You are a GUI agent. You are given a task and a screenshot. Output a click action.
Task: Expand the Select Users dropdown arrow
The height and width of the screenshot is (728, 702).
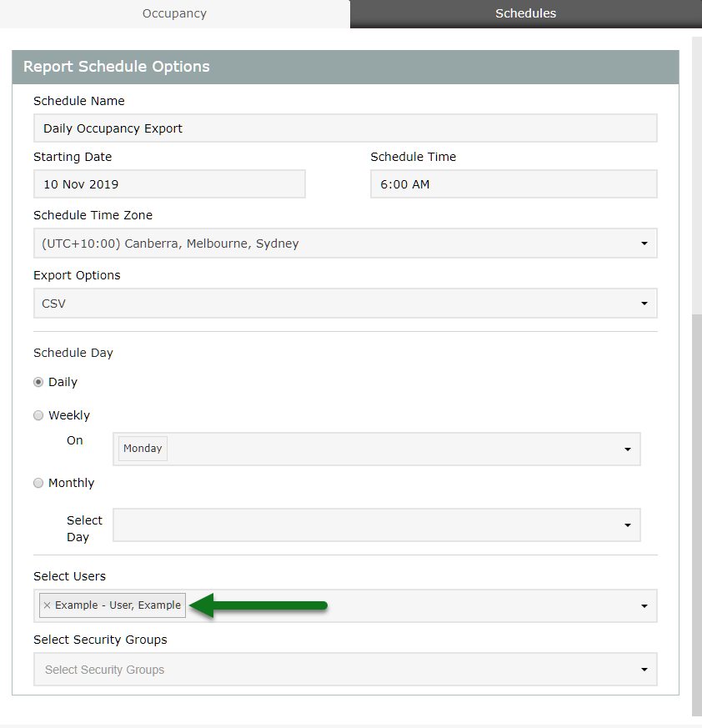[644, 606]
